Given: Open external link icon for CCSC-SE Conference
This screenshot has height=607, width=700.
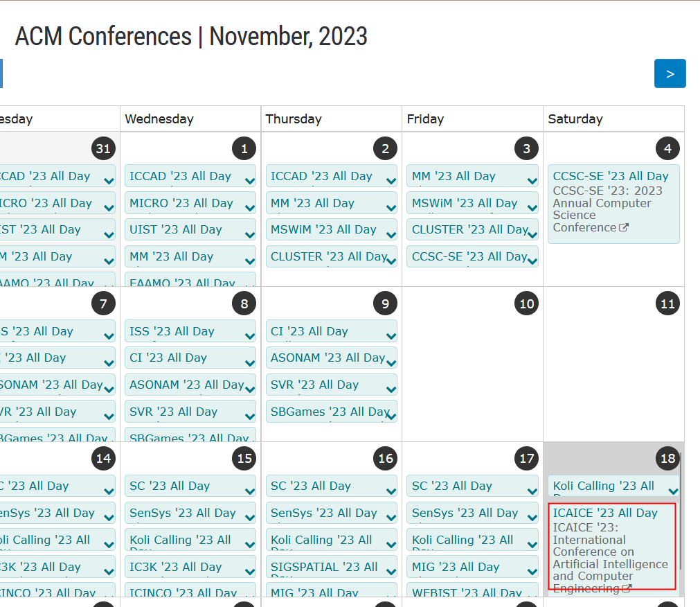Looking at the screenshot, I should [x=624, y=228].
